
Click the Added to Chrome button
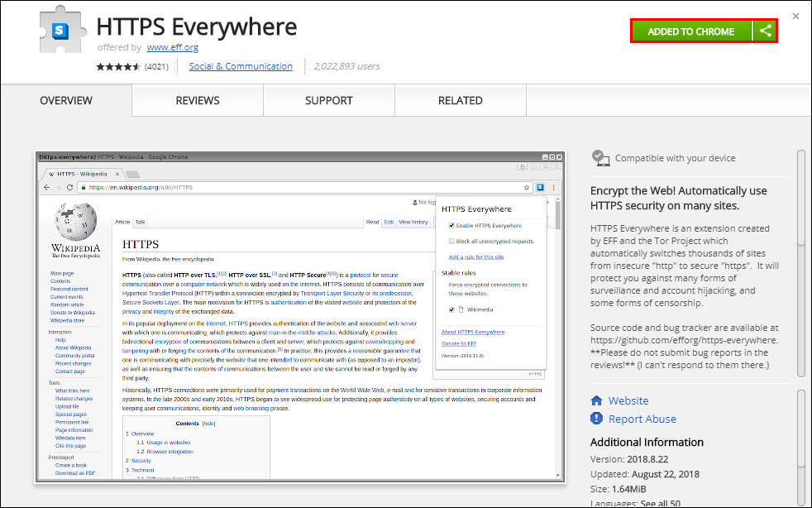(x=690, y=31)
